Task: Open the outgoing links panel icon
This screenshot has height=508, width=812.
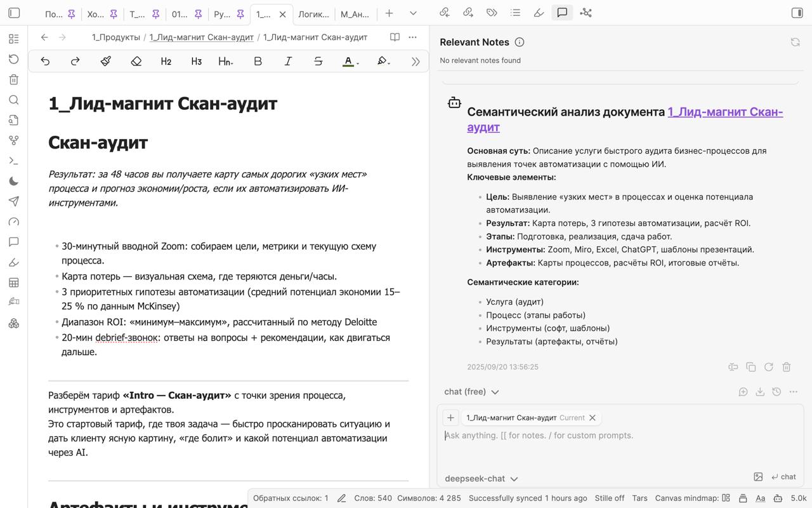Action: [468, 12]
